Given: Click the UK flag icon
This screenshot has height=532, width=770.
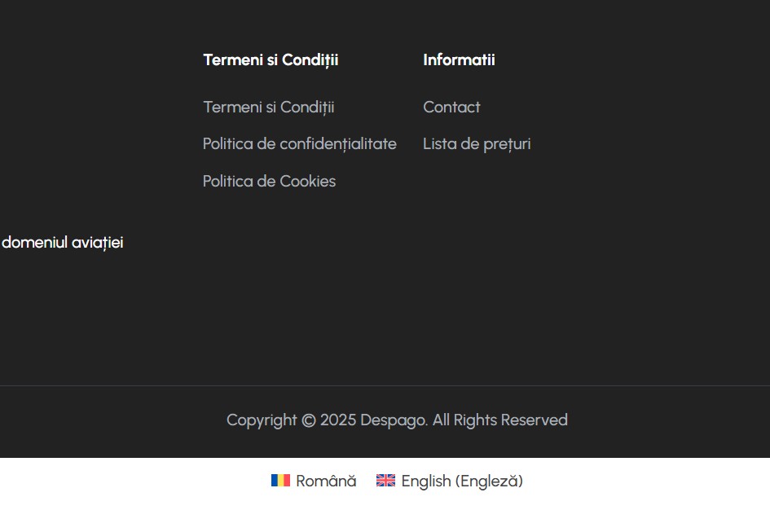Looking at the screenshot, I should click(x=385, y=480).
